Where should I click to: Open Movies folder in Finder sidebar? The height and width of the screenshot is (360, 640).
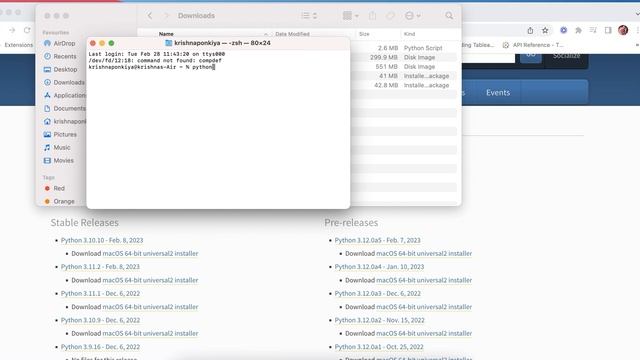[59, 161]
